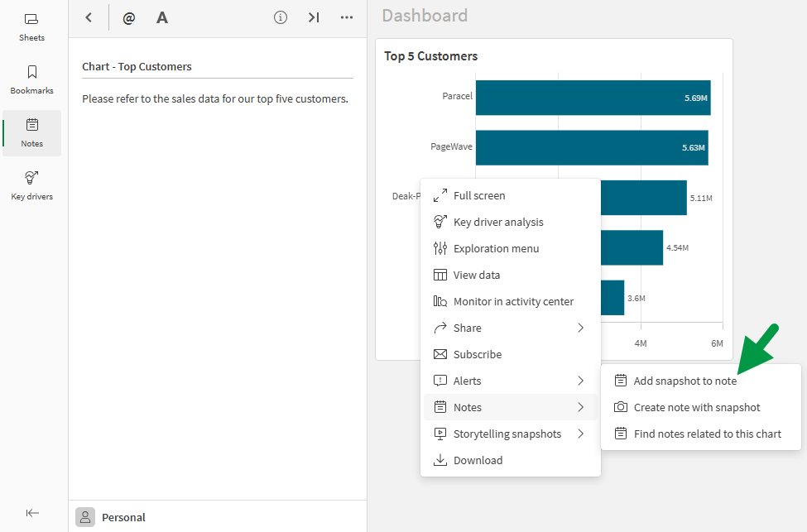Open the Sheets panel in sidebar
Screen dimensions: 807x532
[x=31, y=26]
